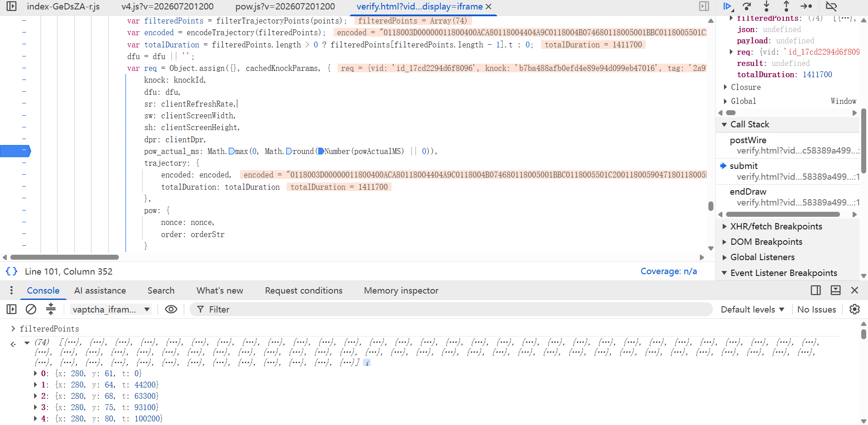
Task: Open the Search drawer tab
Action: point(161,290)
